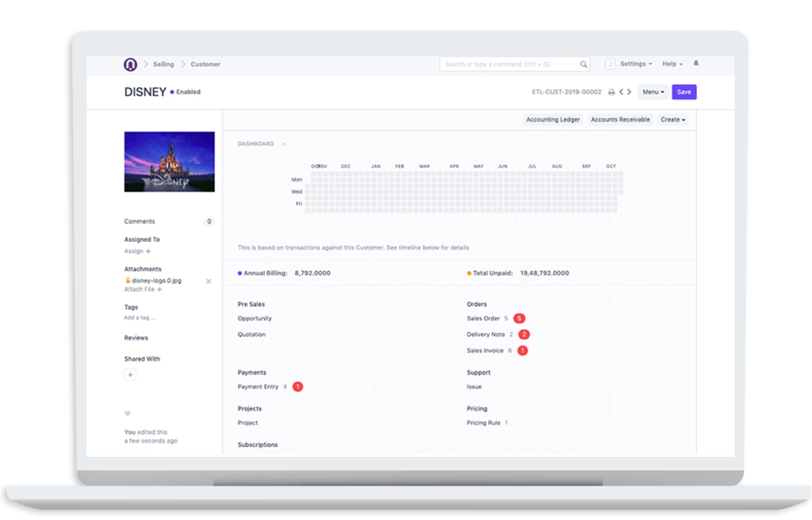The height and width of the screenshot is (520, 812).
Task: Click the Payment Entry red badge 1
Action: click(298, 386)
